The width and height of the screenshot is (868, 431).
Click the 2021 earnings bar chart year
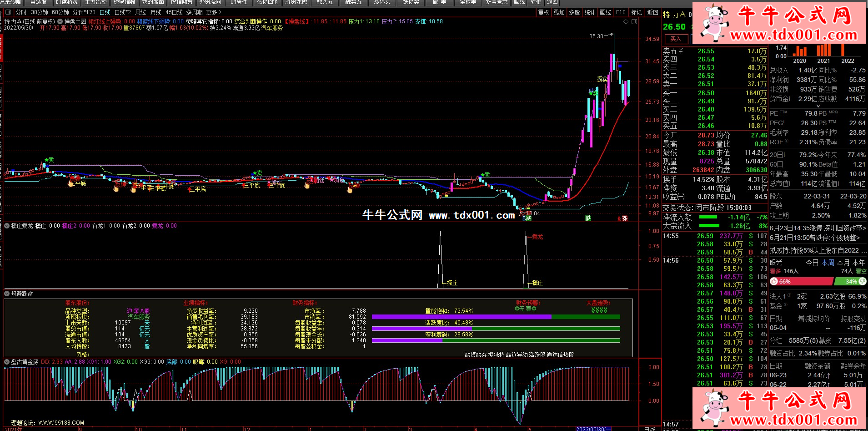coord(823,61)
